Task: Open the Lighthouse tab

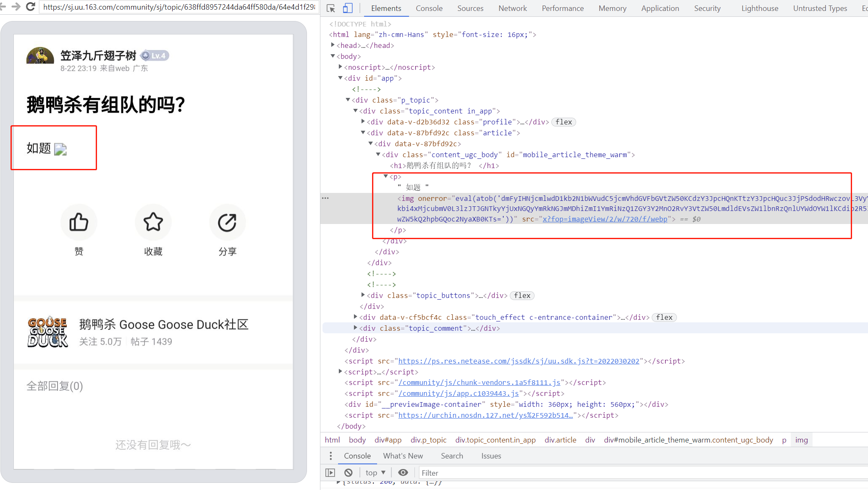Action: (x=760, y=8)
